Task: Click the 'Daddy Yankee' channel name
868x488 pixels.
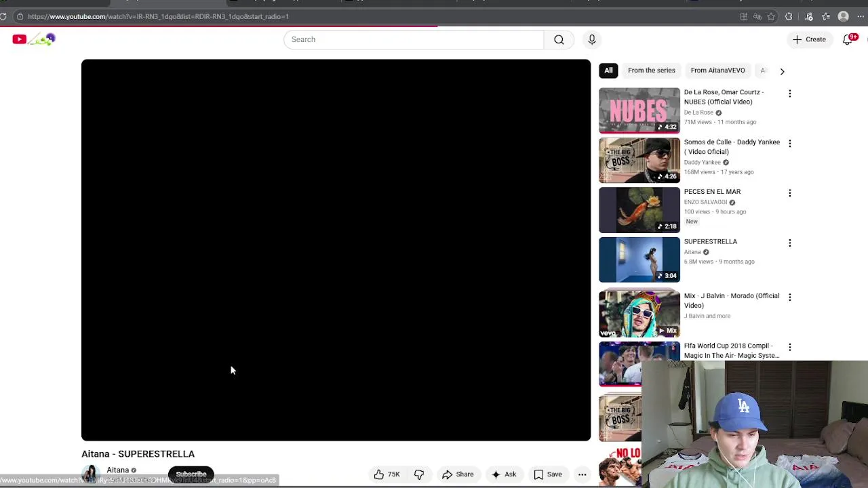Action: [702, 163]
